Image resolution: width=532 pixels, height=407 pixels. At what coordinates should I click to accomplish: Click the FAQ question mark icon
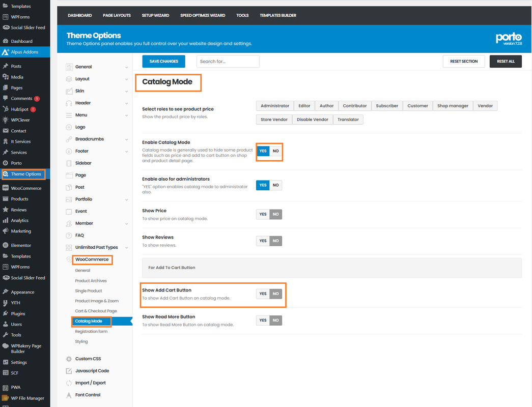[x=69, y=236]
